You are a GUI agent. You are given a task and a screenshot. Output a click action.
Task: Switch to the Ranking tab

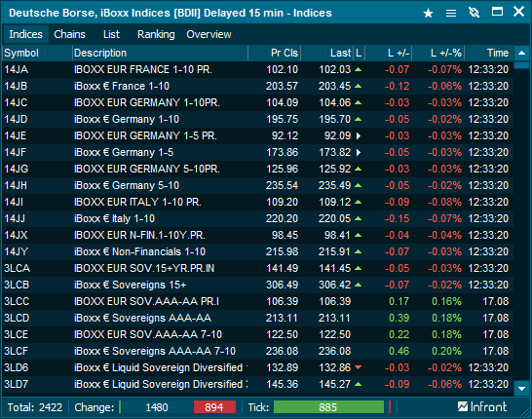156,34
